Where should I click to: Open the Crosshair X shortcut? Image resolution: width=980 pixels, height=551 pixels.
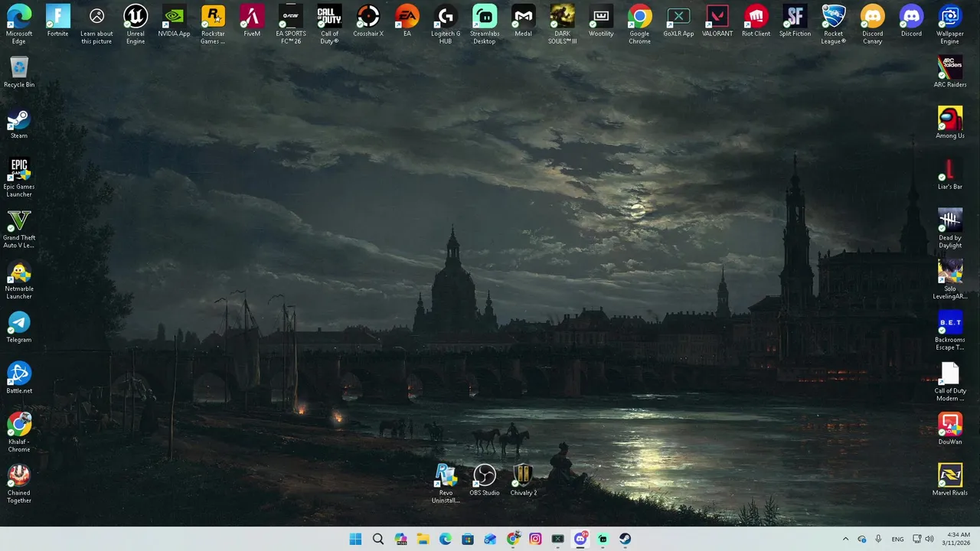click(x=368, y=21)
